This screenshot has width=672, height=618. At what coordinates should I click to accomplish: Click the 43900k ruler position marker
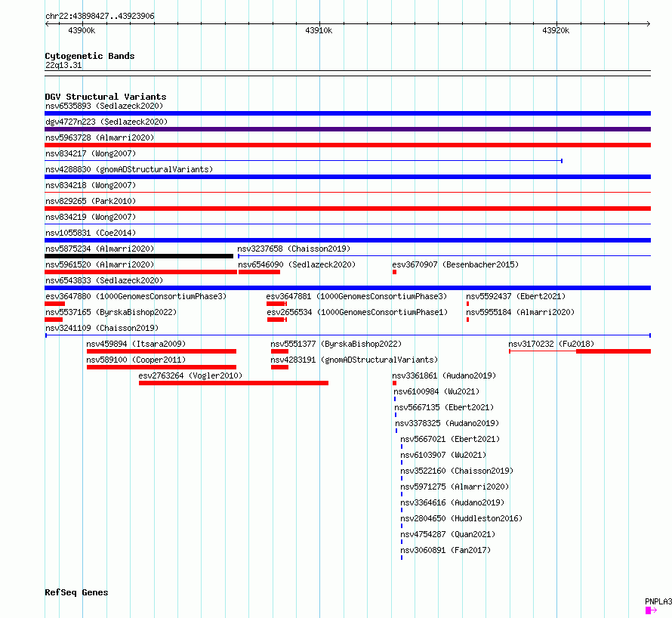tap(82, 30)
